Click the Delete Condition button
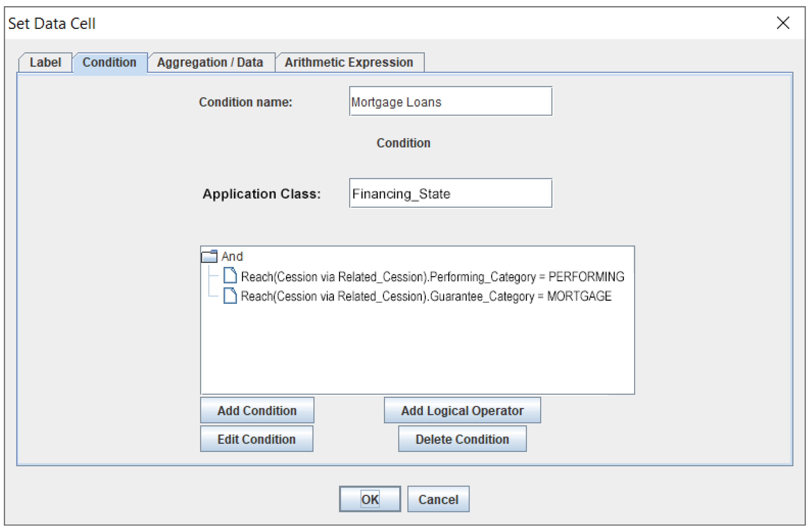Viewport: 812px width, 531px height. tap(462, 439)
